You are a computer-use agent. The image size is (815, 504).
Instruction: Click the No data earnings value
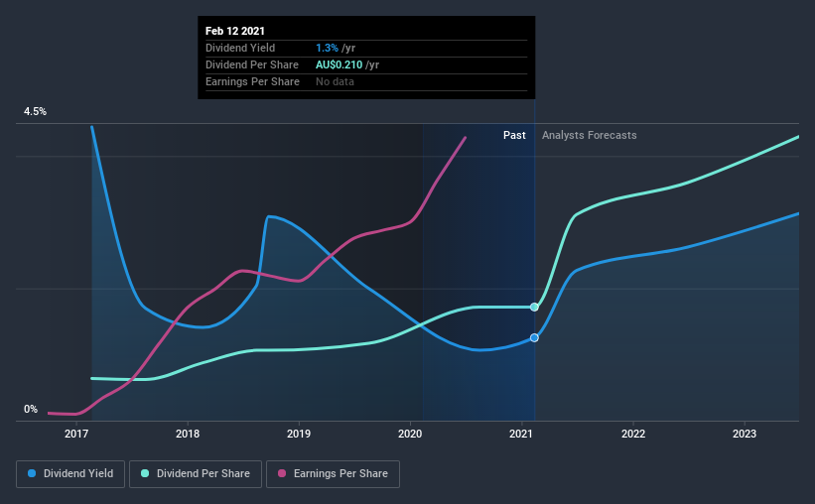click(x=335, y=81)
